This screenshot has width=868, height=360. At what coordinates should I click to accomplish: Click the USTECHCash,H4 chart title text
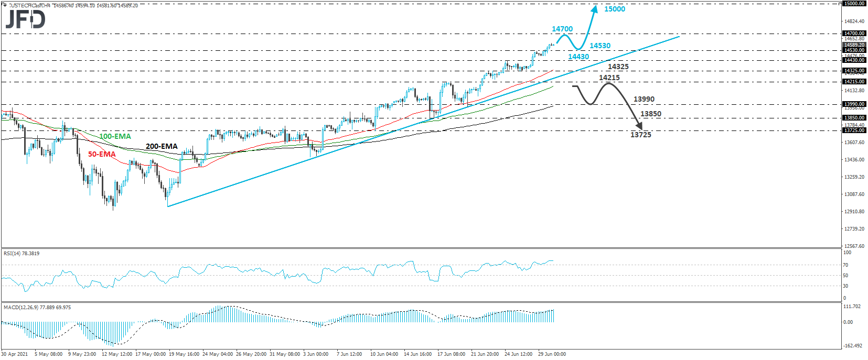[x=30, y=5]
